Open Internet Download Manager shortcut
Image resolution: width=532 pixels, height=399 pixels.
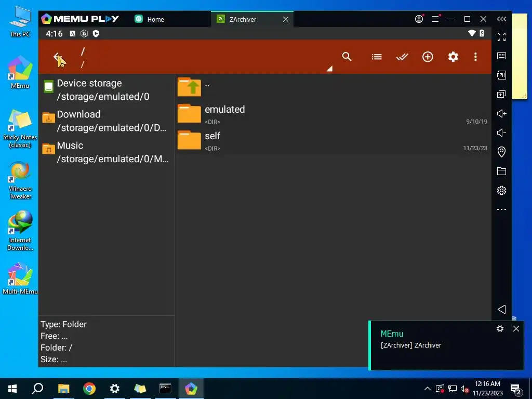coord(20,231)
